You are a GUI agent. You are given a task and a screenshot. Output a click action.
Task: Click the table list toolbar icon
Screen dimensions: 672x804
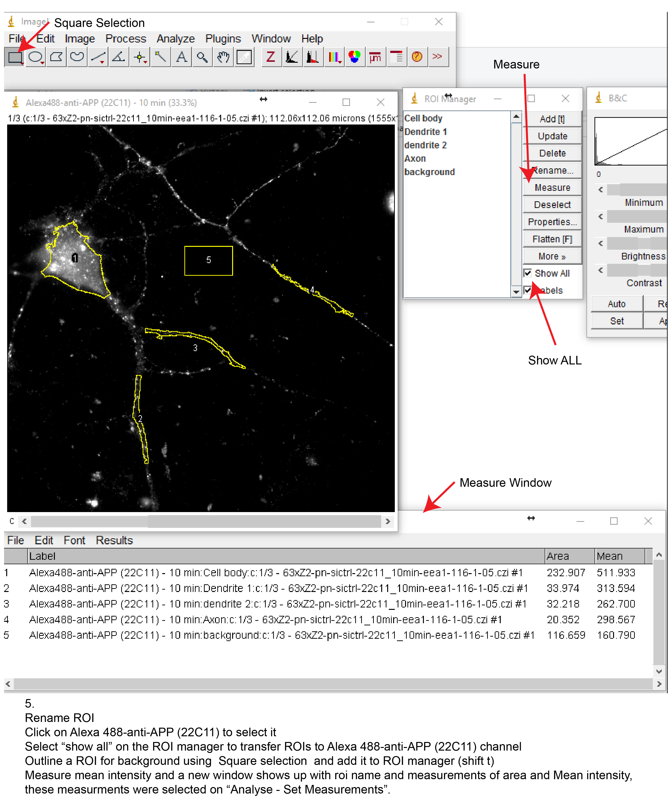397,57
